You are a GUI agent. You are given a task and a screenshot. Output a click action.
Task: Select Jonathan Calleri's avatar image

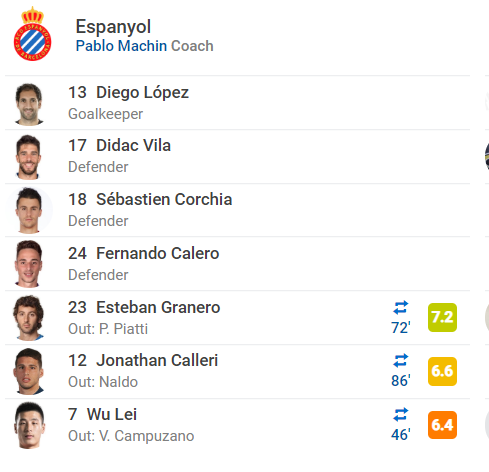point(29,371)
